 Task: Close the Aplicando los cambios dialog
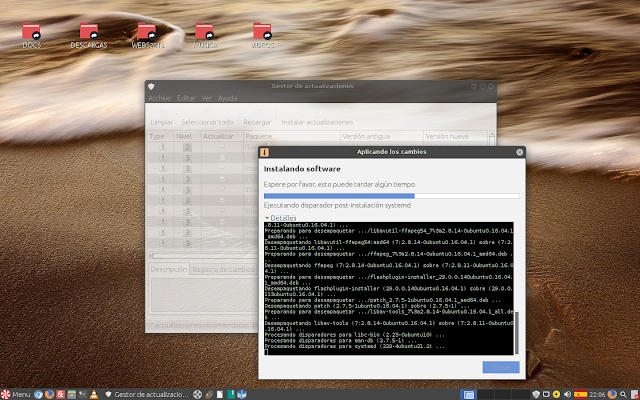coord(519,152)
